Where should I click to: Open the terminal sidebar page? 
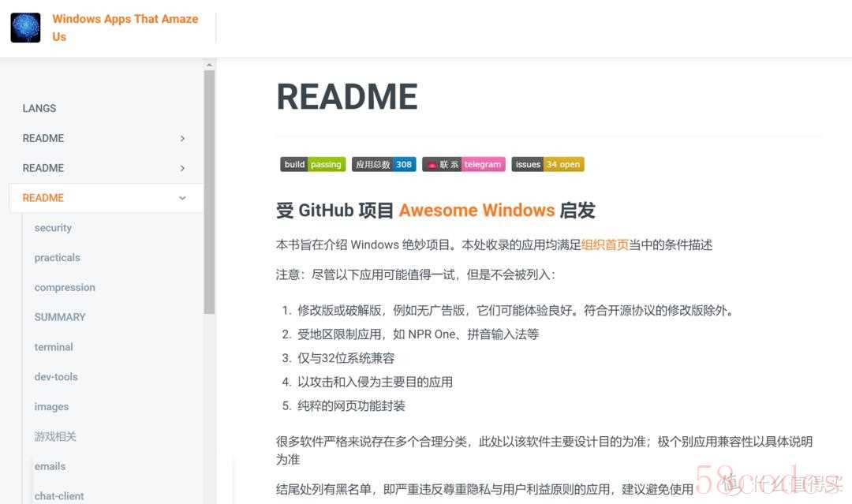[54, 347]
